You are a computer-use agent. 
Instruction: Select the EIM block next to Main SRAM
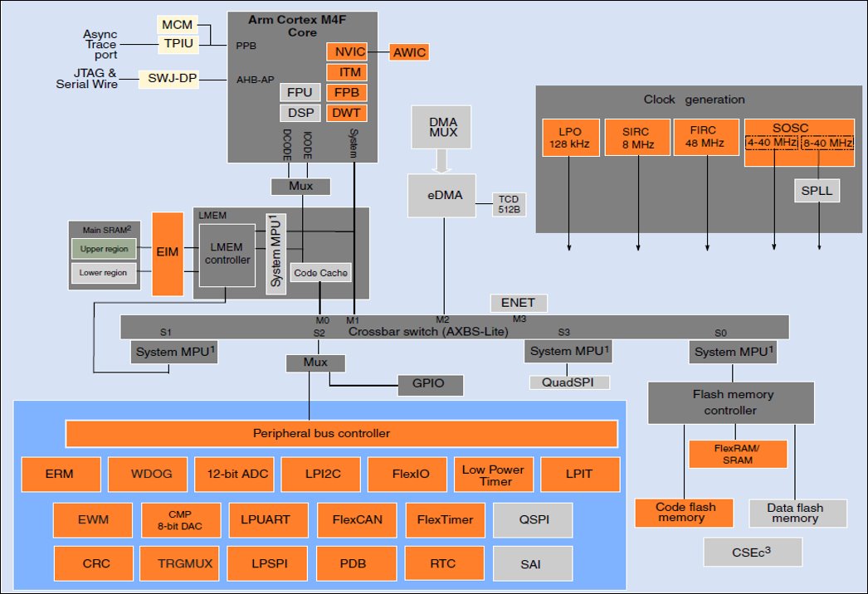point(168,254)
